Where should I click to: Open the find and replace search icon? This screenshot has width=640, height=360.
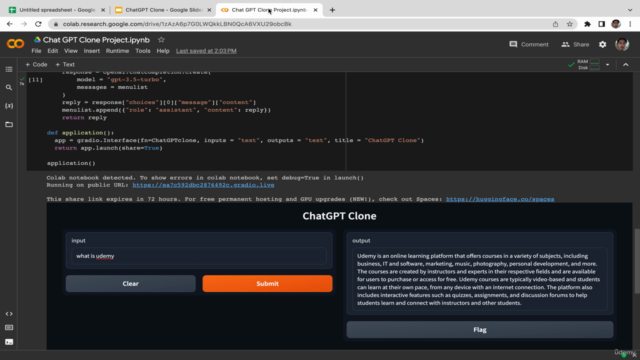coord(9,87)
